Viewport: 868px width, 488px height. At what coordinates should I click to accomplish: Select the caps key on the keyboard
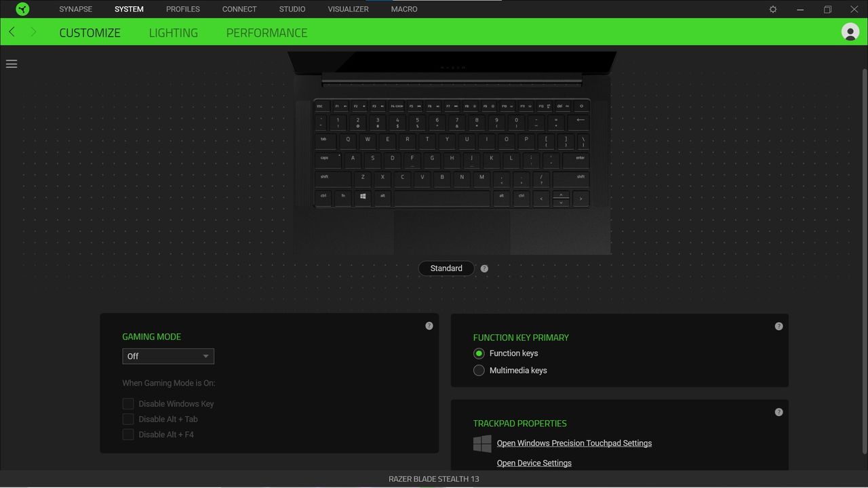(328, 160)
